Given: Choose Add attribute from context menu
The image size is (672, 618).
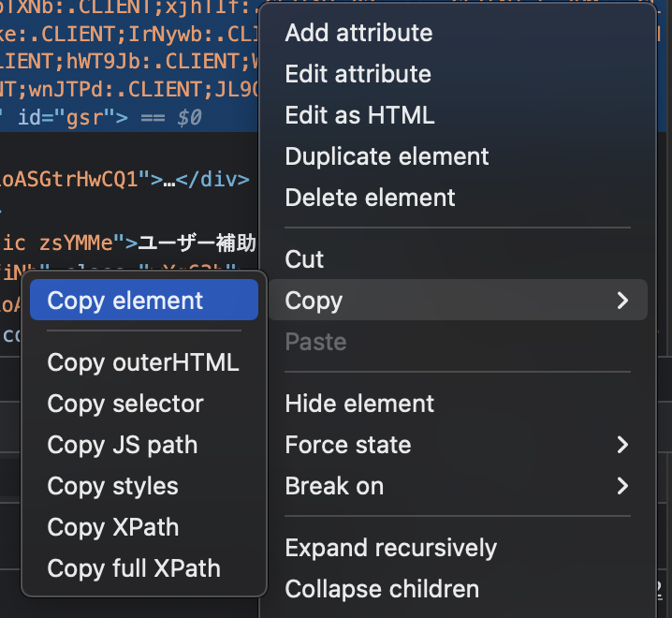Looking at the screenshot, I should (x=458, y=33).
